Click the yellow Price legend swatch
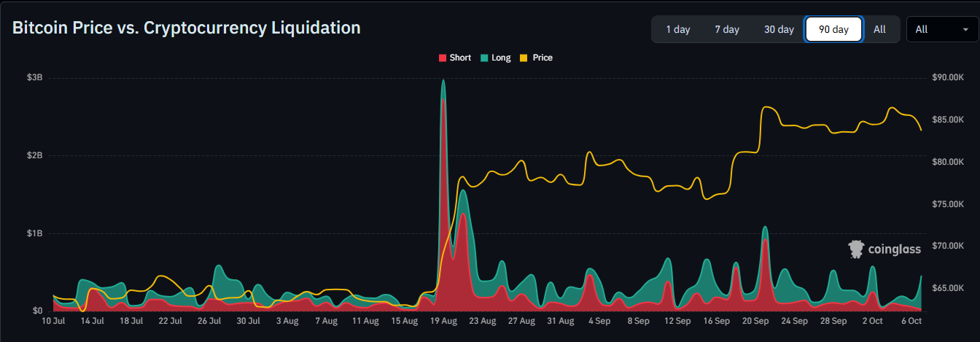The image size is (980, 342). pyautogui.click(x=524, y=58)
